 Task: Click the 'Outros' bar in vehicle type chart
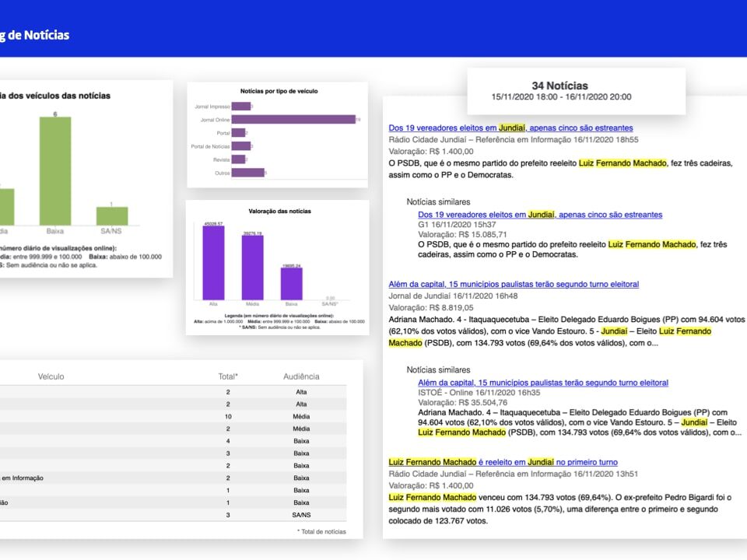[x=247, y=173]
